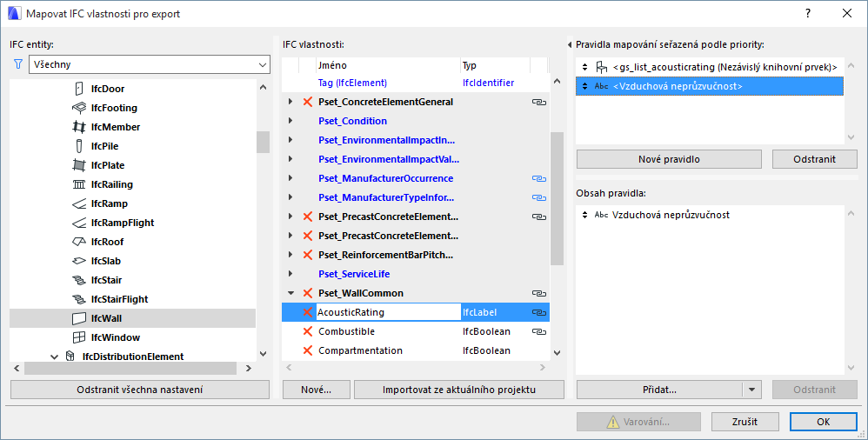Viewport: 868px width, 440px height.
Task: Click the IfcStair entity icon
Action: 78,280
